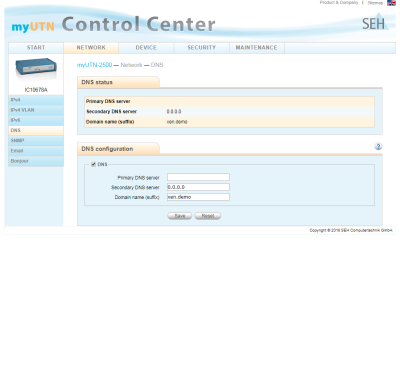Image resolution: width=400 pixels, height=371 pixels.
Task: Click the Primary DNS server input field
Action: coord(198,177)
